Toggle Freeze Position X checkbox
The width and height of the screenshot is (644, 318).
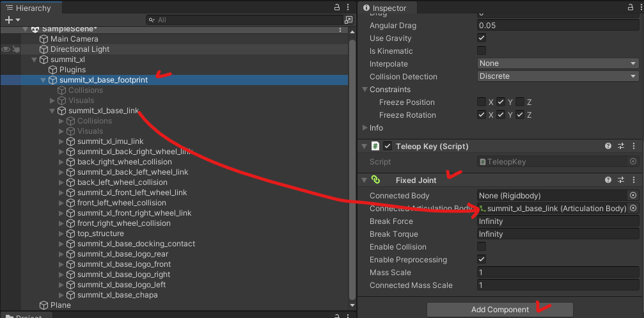point(482,102)
